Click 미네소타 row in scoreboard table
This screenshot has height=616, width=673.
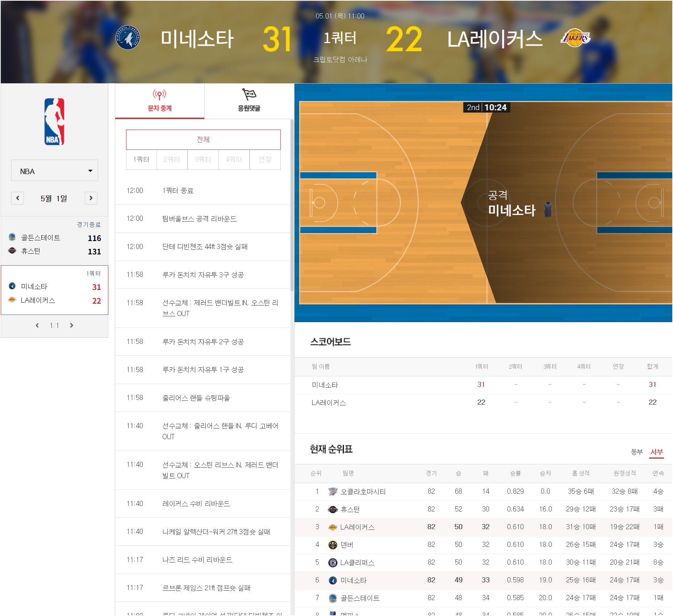pyautogui.click(x=484, y=385)
